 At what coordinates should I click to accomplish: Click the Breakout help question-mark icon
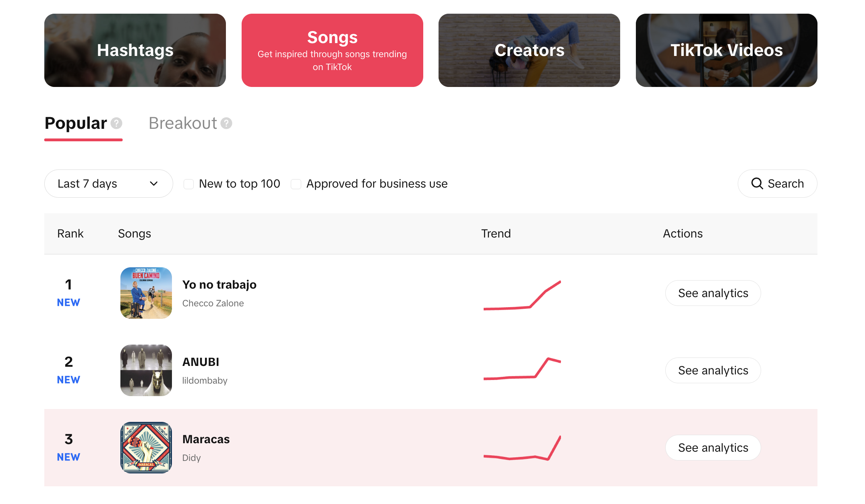coord(226,123)
